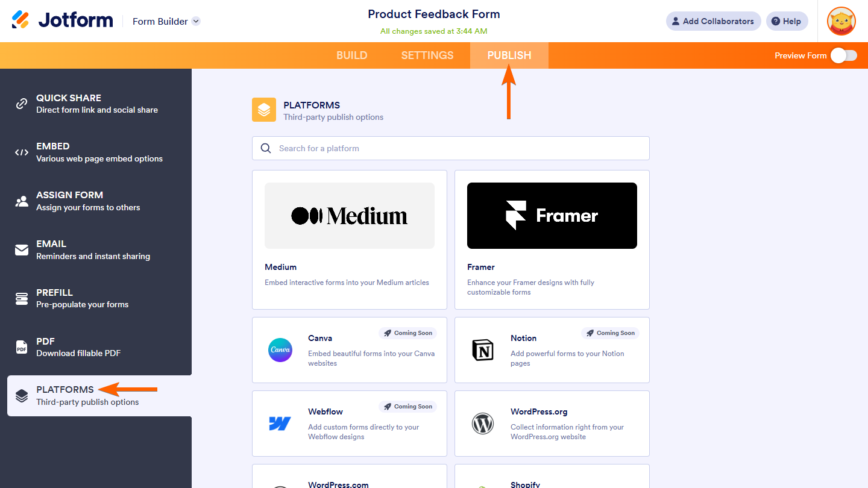Click the PDF file icon
The width and height of the screenshot is (868, 488).
click(x=22, y=347)
